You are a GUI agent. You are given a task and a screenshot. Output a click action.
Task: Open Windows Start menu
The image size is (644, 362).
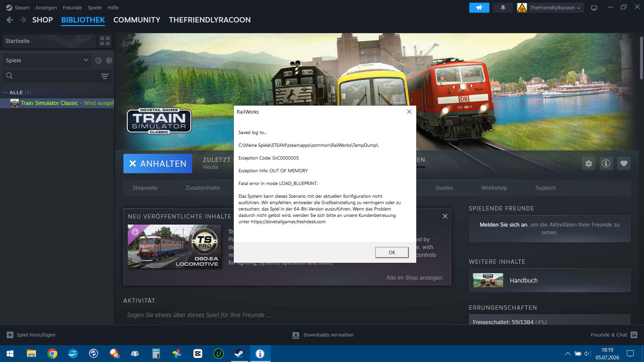pyautogui.click(x=10, y=354)
